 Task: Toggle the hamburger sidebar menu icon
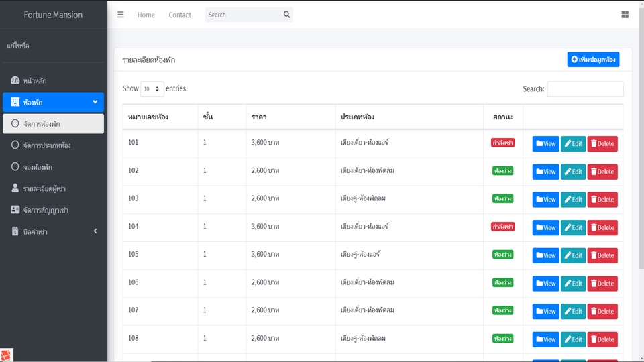(x=120, y=15)
